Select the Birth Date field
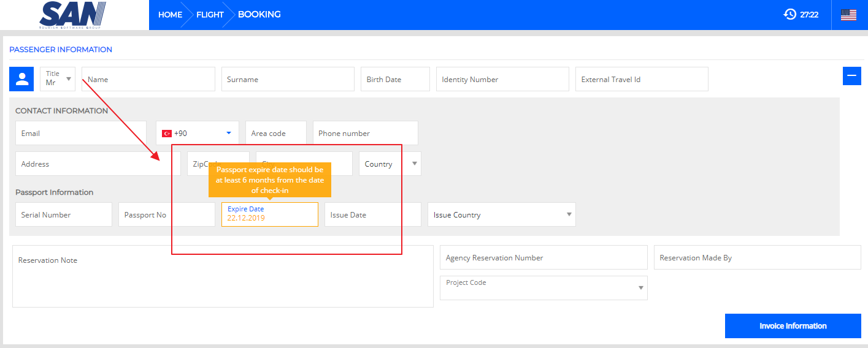This screenshot has width=868, height=348. pyautogui.click(x=394, y=79)
